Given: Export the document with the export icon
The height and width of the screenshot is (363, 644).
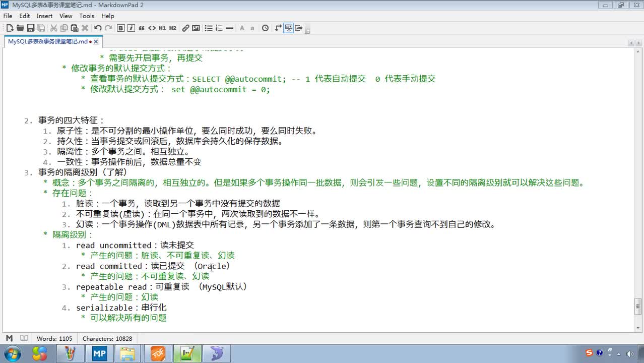Looking at the screenshot, I should [299, 28].
